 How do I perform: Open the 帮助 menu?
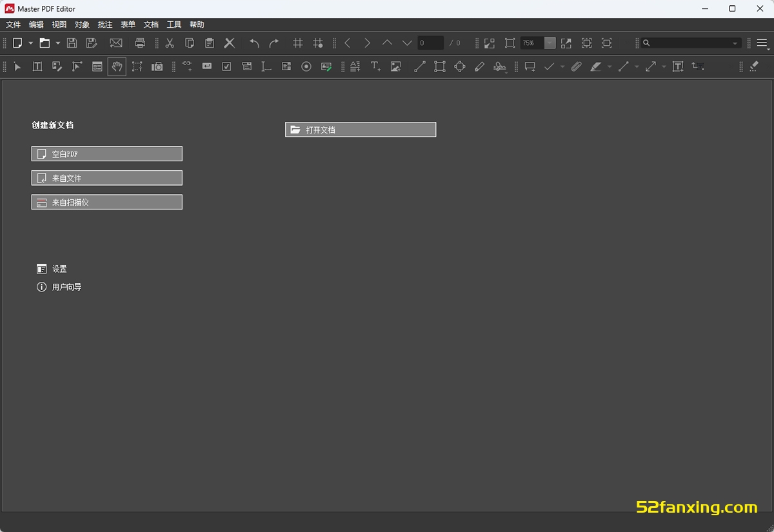(x=197, y=25)
